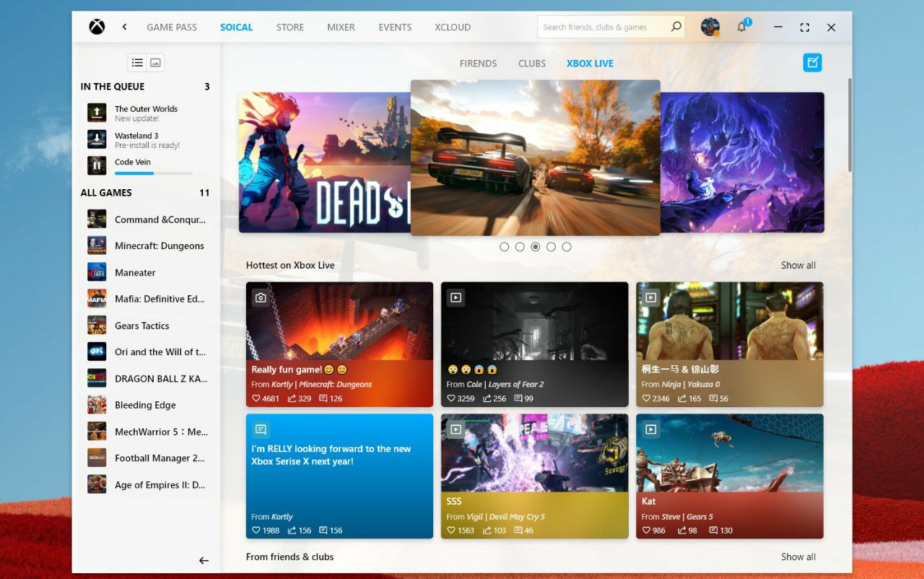Select the fifth carousel dot
924x579 pixels.
pyautogui.click(x=567, y=247)
